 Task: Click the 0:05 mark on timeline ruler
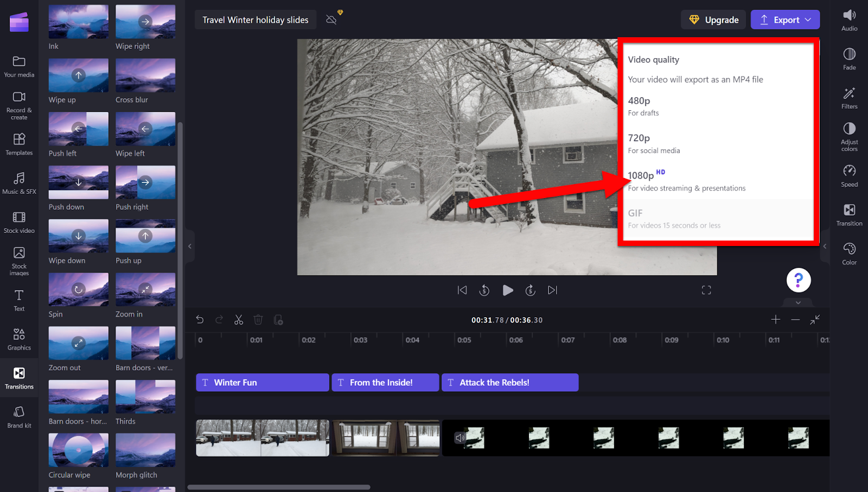click(464, 340)
